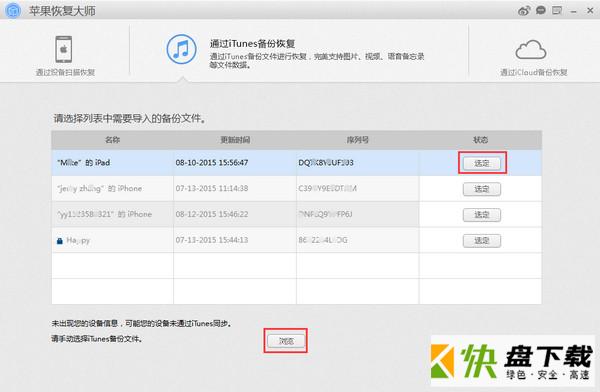Screen dimensions: 600x392
Task: Click the 选定 button for Mike's iPad
Action: coord(482,163)
